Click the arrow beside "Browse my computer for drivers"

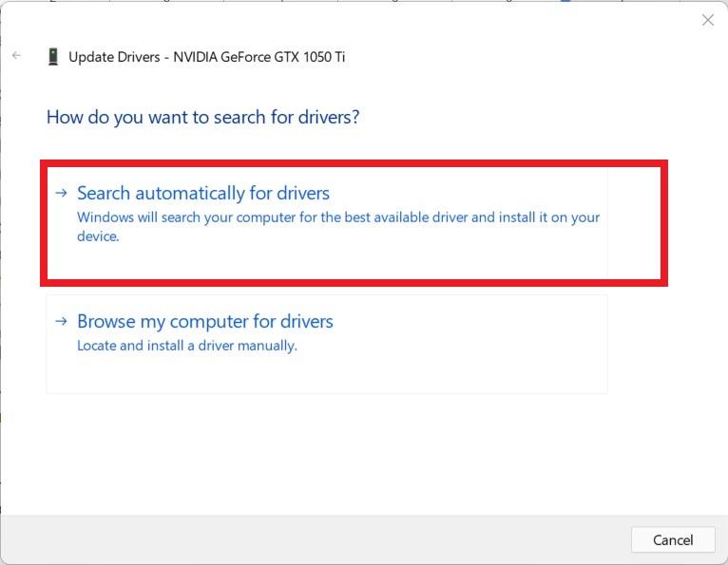61,321
